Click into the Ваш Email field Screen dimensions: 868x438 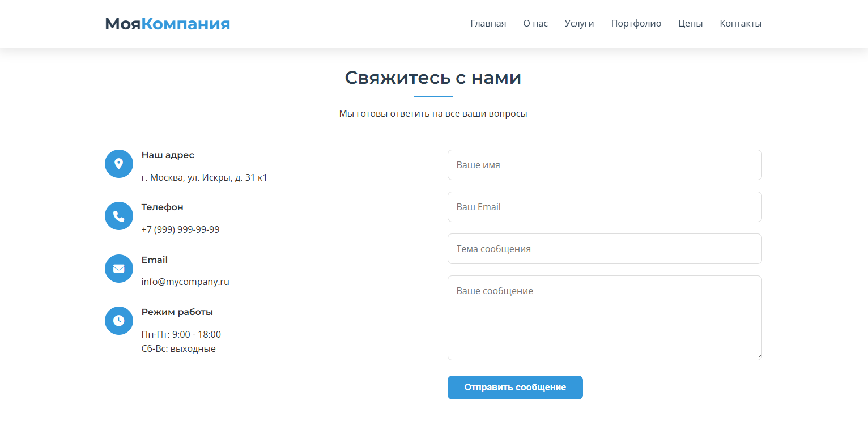(605, 207)
